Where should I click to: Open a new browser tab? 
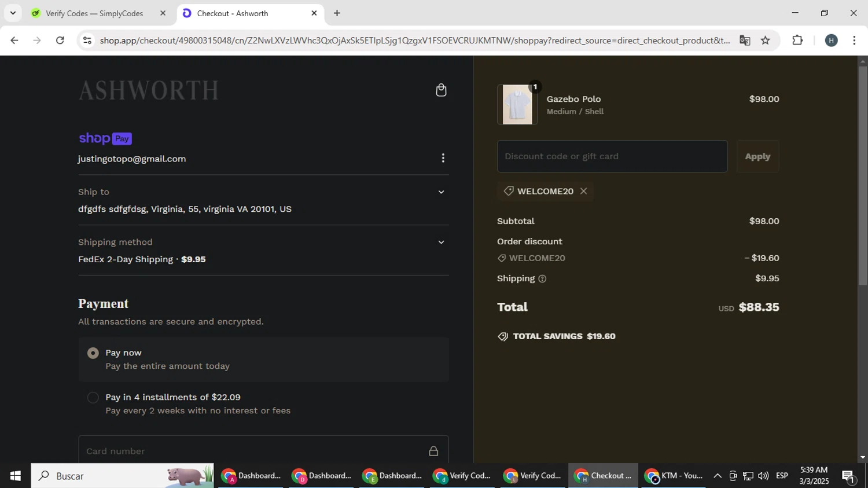(337, 13)
